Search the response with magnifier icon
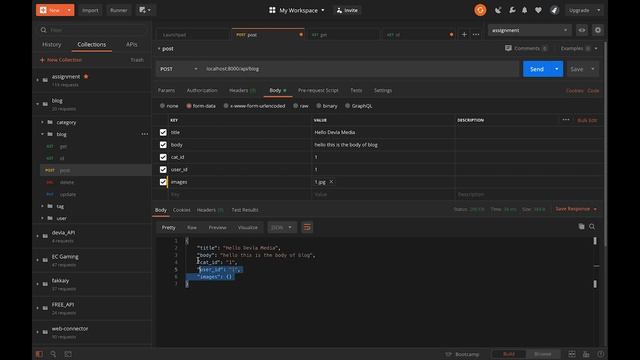Image resolution: width=640 pixels, height=360 pixels. [x=592, y=227]
